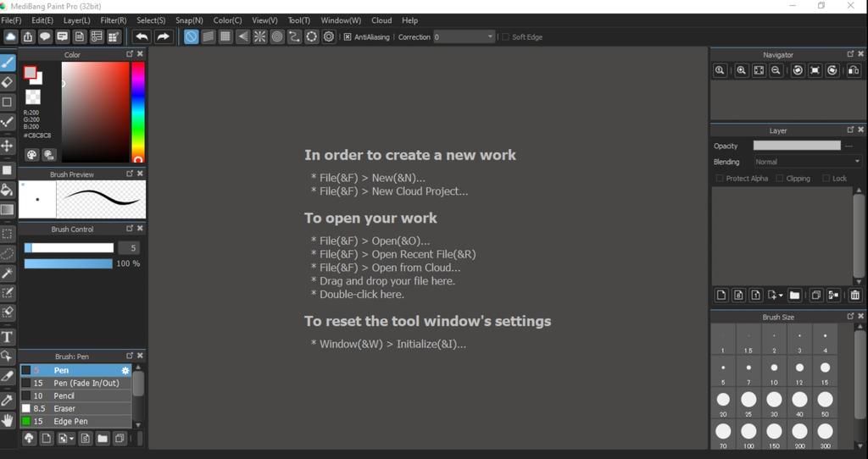
Task: Click the Layer Opacity bar
Action: coord(797,146)
